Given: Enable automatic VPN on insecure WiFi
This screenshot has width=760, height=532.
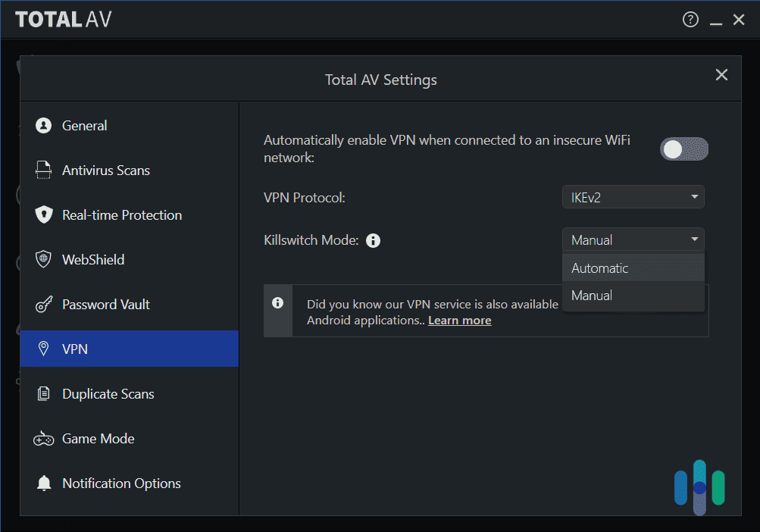Looking at the screenshot, I should (x=683, y=149).
